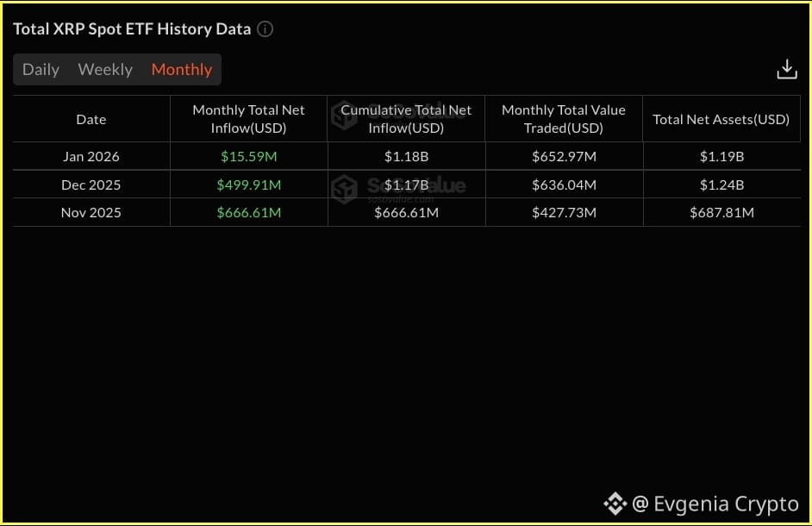Switch to the Weekly tab
Viewport: 812px width, 526px height.
pos(105,70)
